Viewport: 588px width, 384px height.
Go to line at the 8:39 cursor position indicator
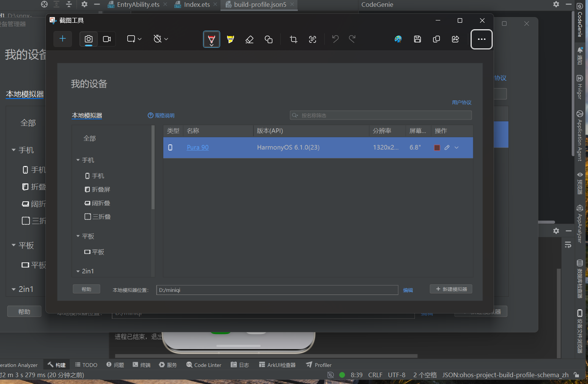pyautogui.click(x=357, y=375)
